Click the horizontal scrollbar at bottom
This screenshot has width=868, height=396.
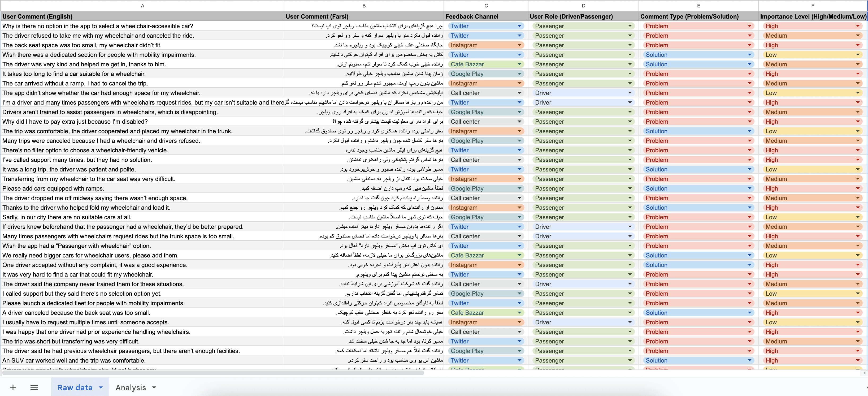pos(212,373)
